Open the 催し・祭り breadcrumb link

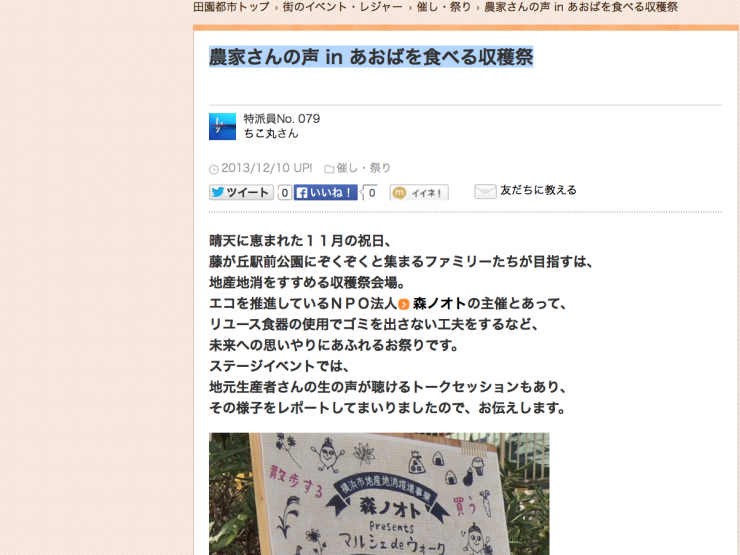(x=444, y=7)
